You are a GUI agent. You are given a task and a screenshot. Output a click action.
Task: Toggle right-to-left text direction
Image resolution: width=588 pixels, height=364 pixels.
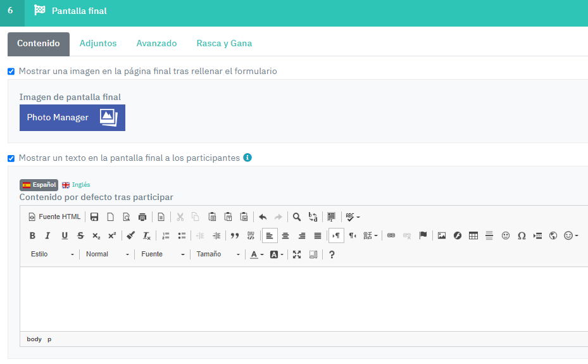pyautogui.click(x=353, y=235)
